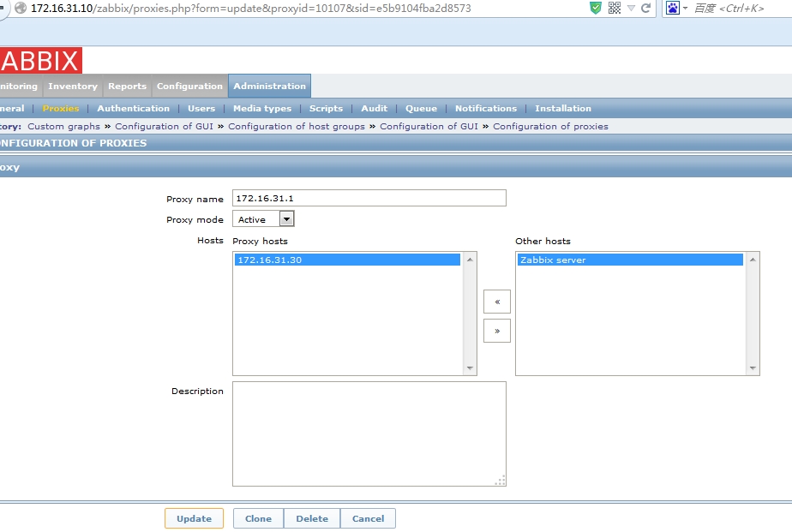Image resolution: width=792 pixels, height=532 pixels.
Task: Click the Proxy hosts list down scroll arrow
Action: coord(470,367)
